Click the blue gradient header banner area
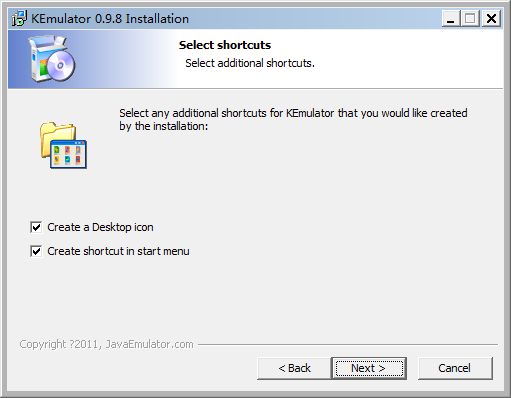 click(255, 59)
